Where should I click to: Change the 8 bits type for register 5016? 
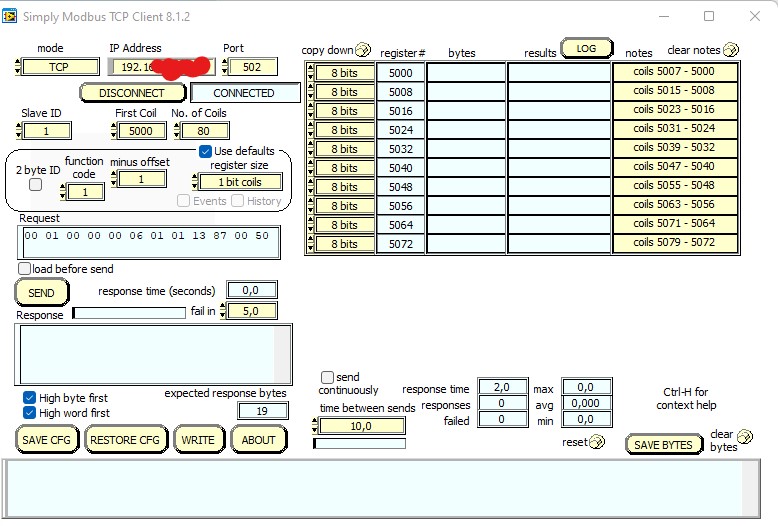(x=344, y=111)
